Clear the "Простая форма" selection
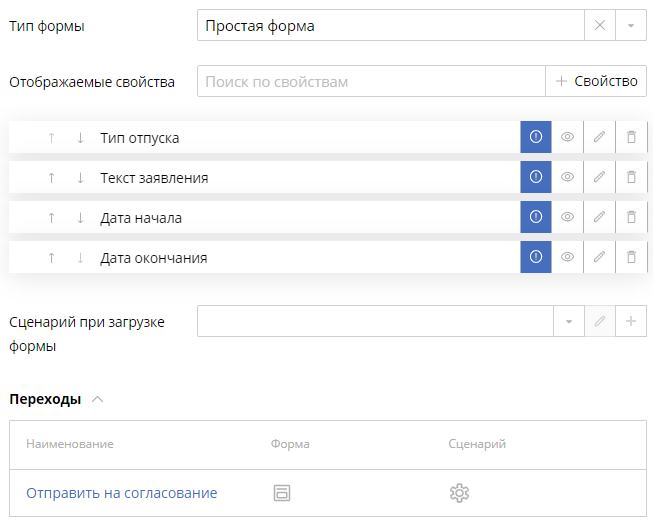 (x=600, y=26)
